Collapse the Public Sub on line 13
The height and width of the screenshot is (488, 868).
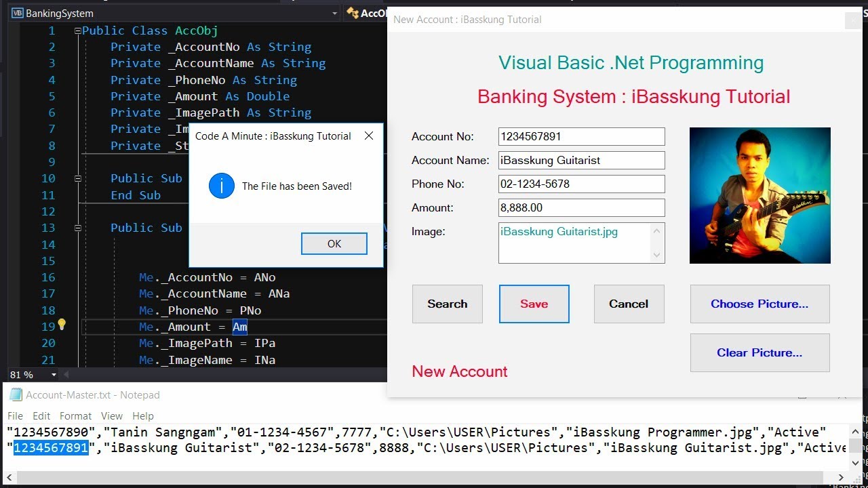tap(78, 228)
